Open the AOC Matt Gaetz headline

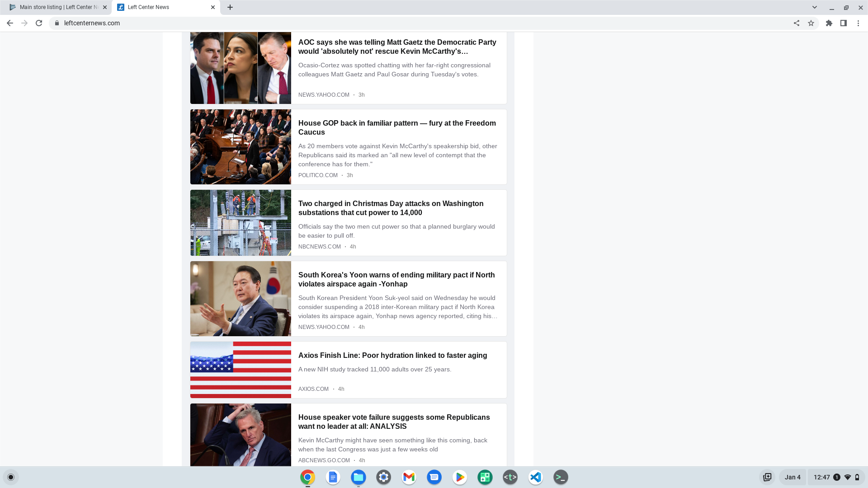point(397,47)
